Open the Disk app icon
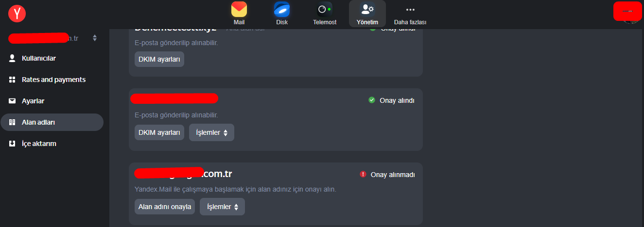Viewport: 644px width, 227px height. (x=282, y=9)
